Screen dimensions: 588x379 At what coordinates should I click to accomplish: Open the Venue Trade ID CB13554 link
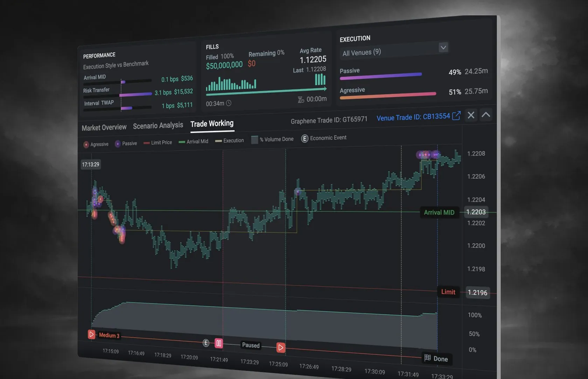[413, 117]
